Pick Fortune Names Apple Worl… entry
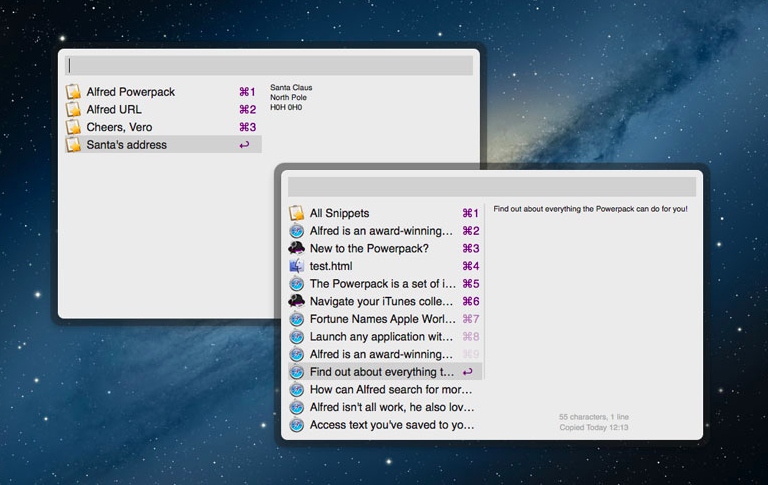The width and height of the screenshot is (768, 485). pos(385,319)
